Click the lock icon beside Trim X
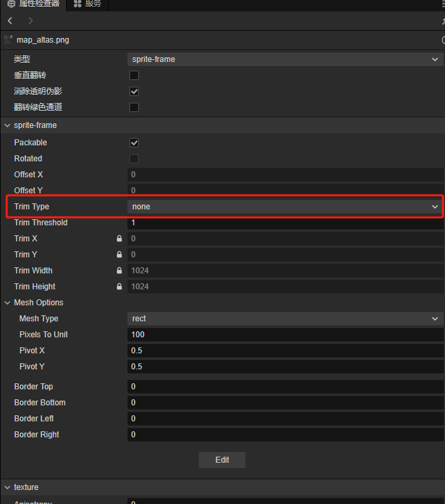This screenshot has height=504, width=445. tap(119, 239)
